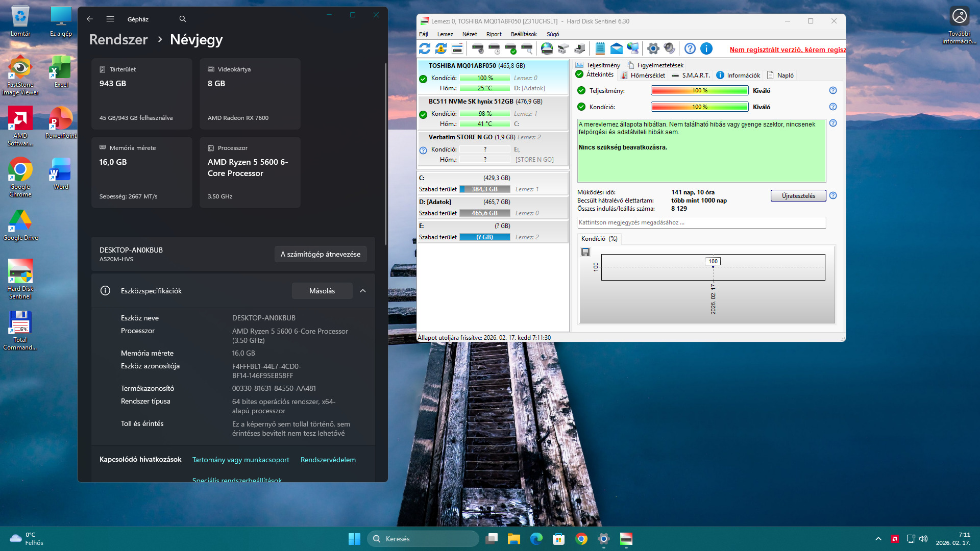The width and height of the screenshot is (980, 551).
Task: Click the Refresh icon in Hard Disk Sentinel toolbar
Action: click(424, 48)
